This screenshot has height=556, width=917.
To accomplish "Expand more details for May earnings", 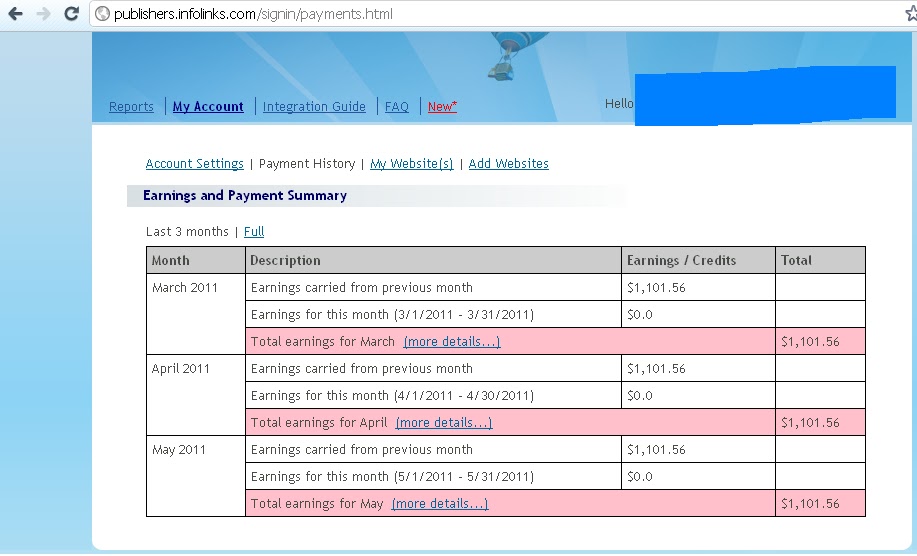I will 440,503.
